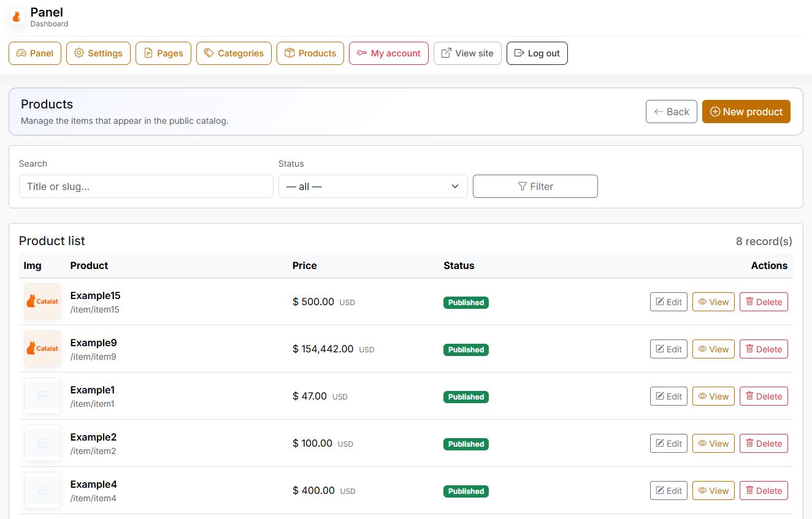Go to Pages in the navigation
Screen dimensions: 812x519
(x=163, y=53)
